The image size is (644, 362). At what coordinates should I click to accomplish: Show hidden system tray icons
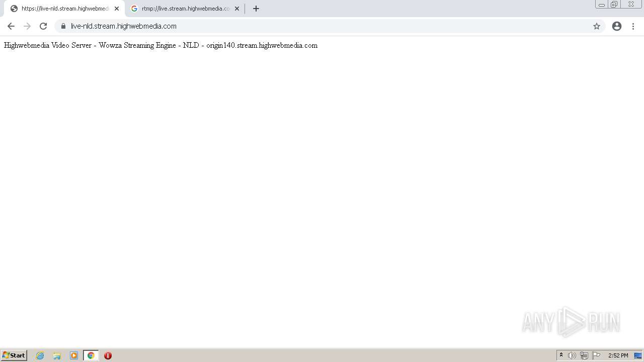pos(561,355)
